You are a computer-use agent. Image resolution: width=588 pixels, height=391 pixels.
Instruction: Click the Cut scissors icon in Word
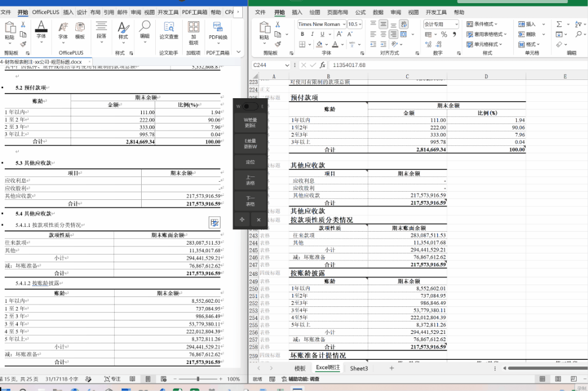[x=23, y=25]
